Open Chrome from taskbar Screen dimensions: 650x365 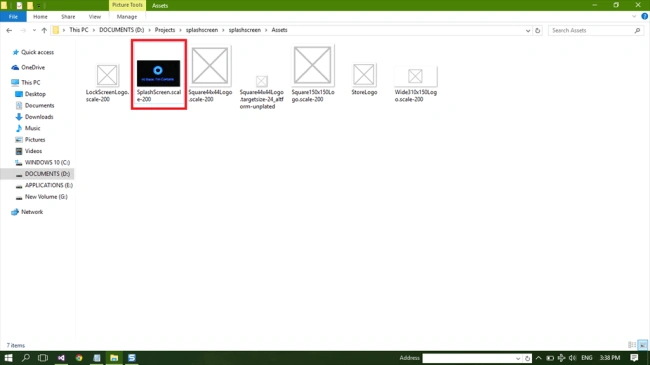click(x=79, y=358)
